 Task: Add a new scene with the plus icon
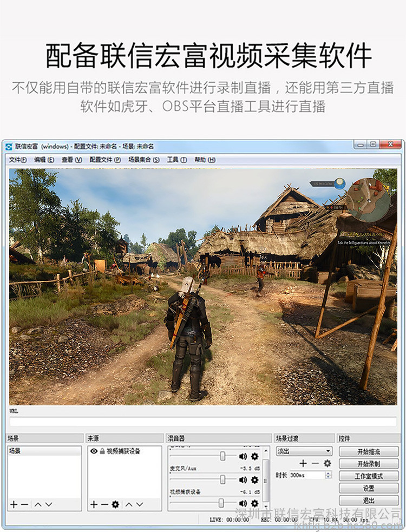click(x=14, y=504)
